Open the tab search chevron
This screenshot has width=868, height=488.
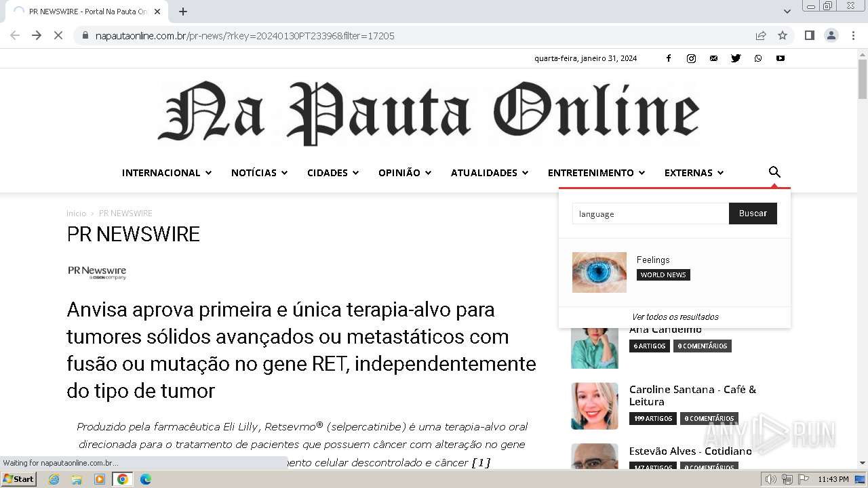[787, 12]
